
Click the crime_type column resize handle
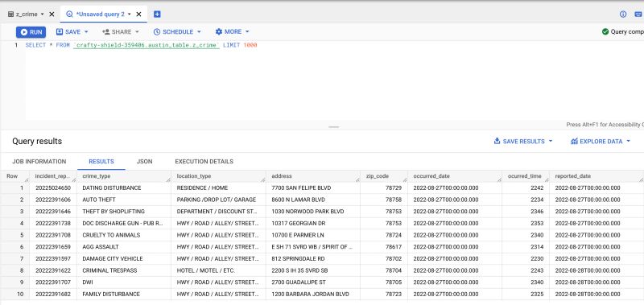point(168,179)
